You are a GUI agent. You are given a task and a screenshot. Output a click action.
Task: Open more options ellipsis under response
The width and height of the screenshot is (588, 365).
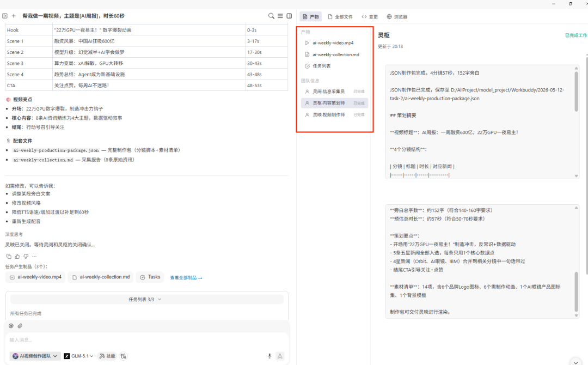pos(34,256)
